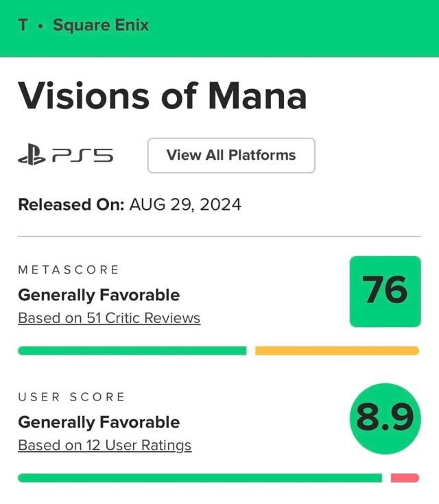Image resolution: width=439 pixels, height=504 pixels.
Task: Click the Square Enix publisher name
Action: (x=101, y=25)
